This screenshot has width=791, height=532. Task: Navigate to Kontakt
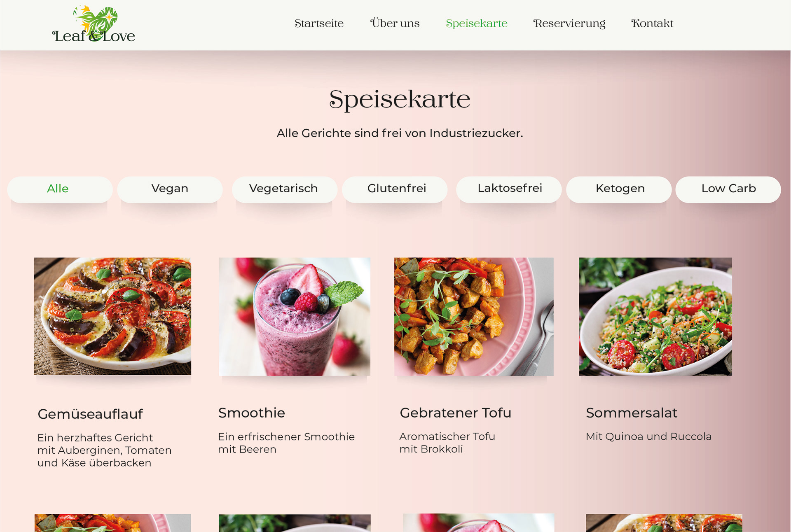point(652,23)
